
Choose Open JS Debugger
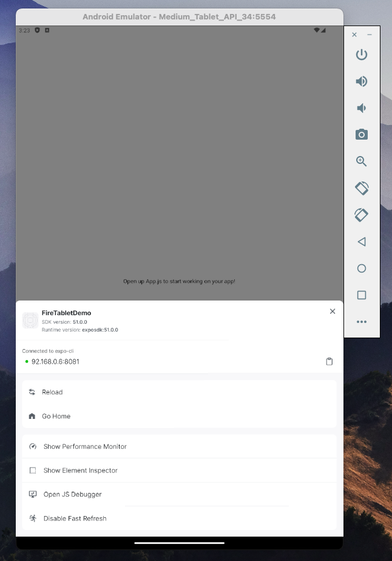point(179,494)
